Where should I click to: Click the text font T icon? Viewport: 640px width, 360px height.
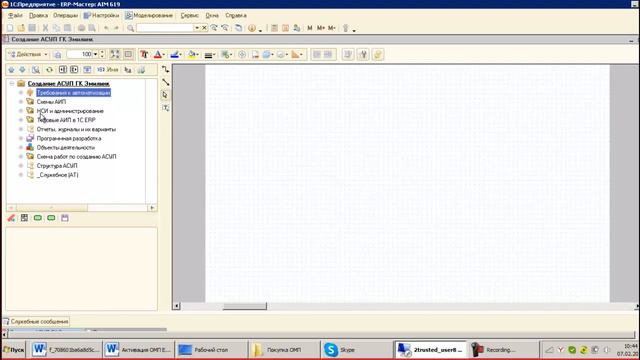(144, 54)
